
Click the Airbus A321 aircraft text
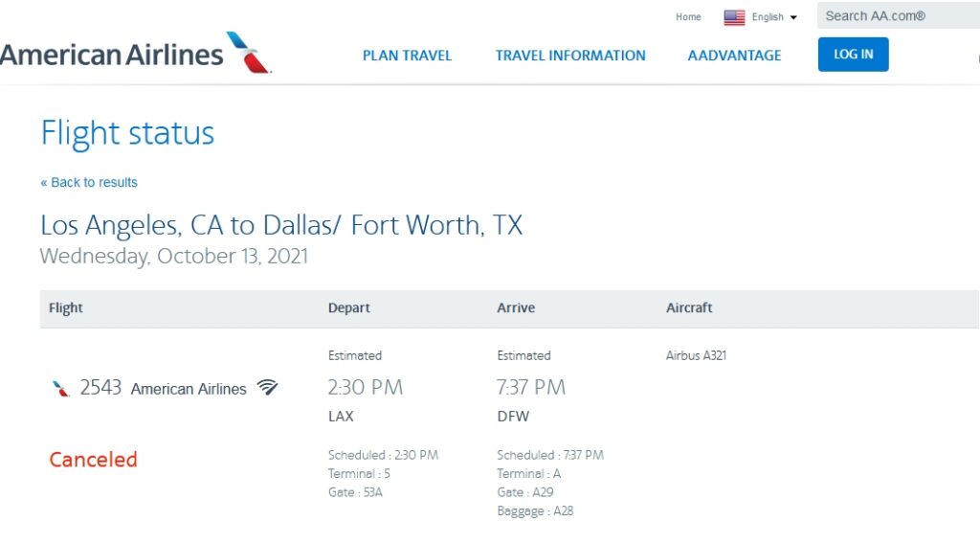(696, 355)
